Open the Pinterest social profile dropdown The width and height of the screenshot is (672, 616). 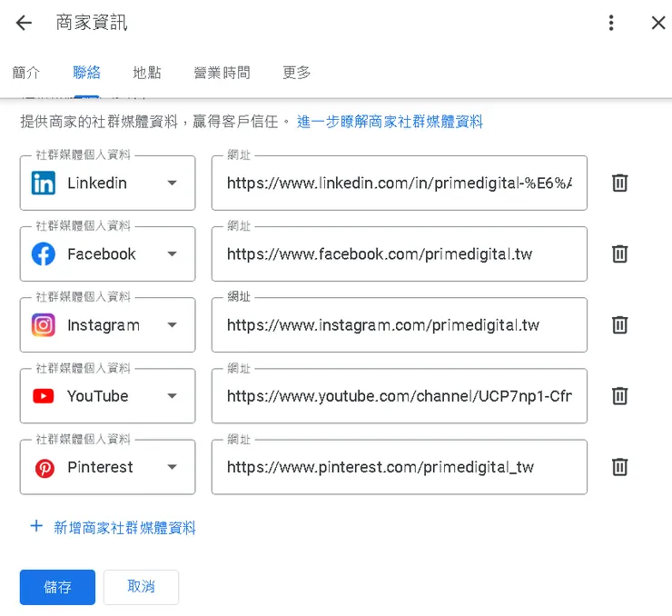tap(107, 467)
